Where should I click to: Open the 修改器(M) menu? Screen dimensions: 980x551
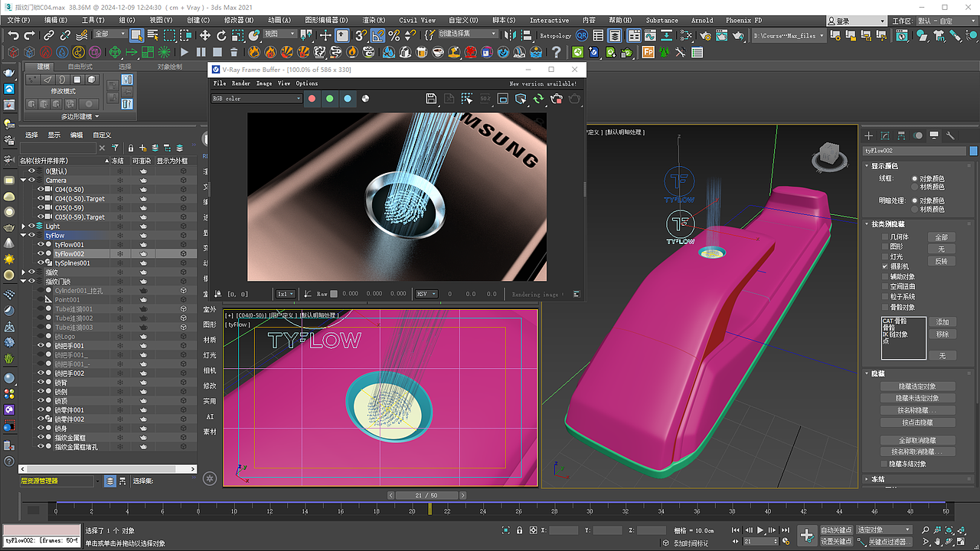239,21
